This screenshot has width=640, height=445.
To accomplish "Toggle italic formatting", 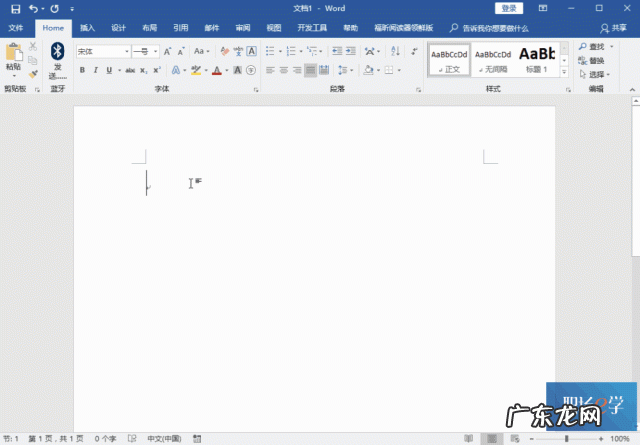I will pos(96,70).
